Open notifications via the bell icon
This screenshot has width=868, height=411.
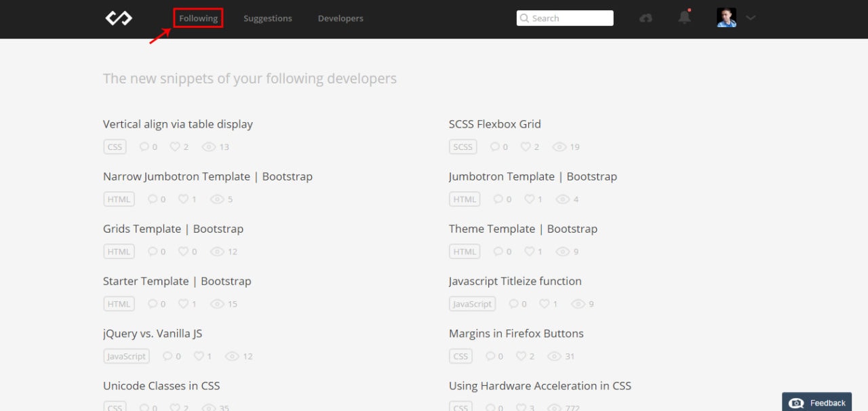pos(684,18)
